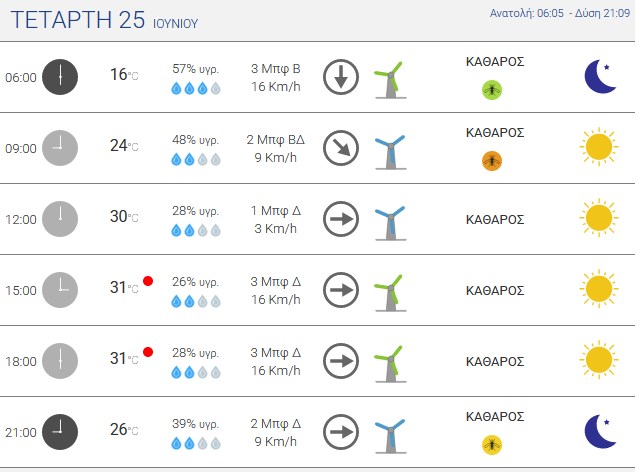Image resolution: width=637 pixels, height=472 pixels.
Task: Click the humidity droplets under 39% υγρ.
Action: pyautogui.click(x=196, y=443)
